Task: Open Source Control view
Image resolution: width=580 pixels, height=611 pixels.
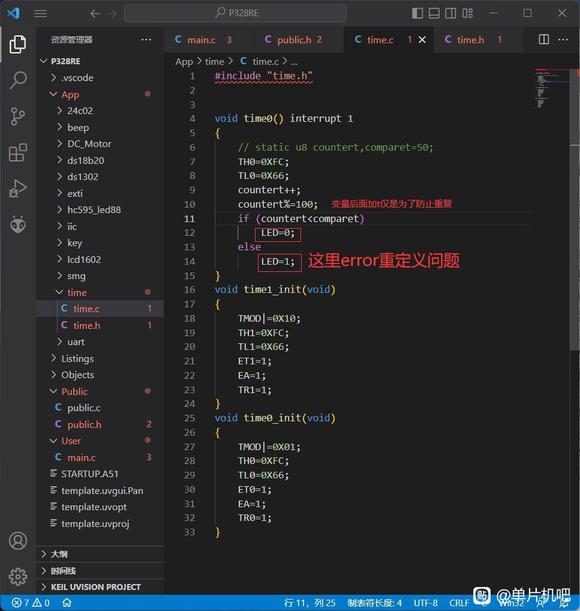Action: click(x=18, y=116)
